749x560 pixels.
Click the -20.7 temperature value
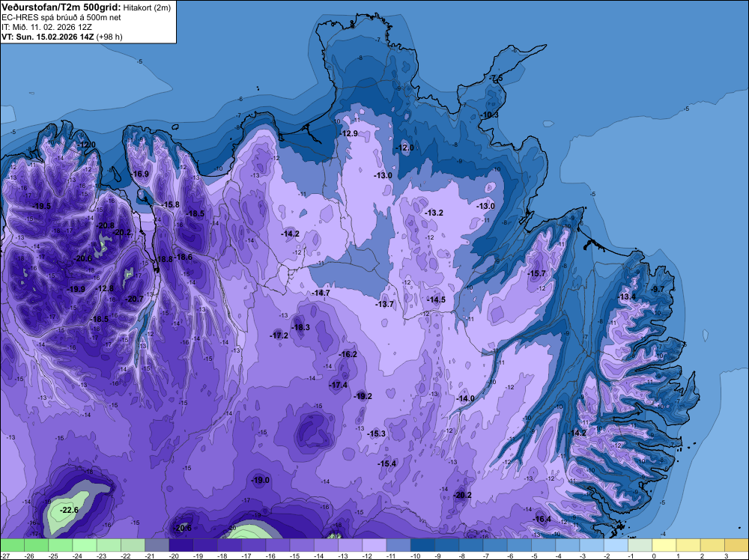[x=134, y=299]
